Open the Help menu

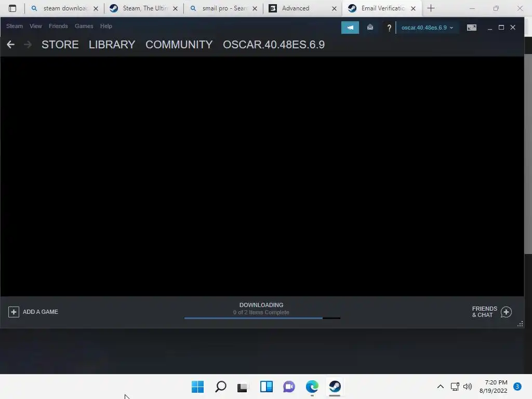(106, 26)
